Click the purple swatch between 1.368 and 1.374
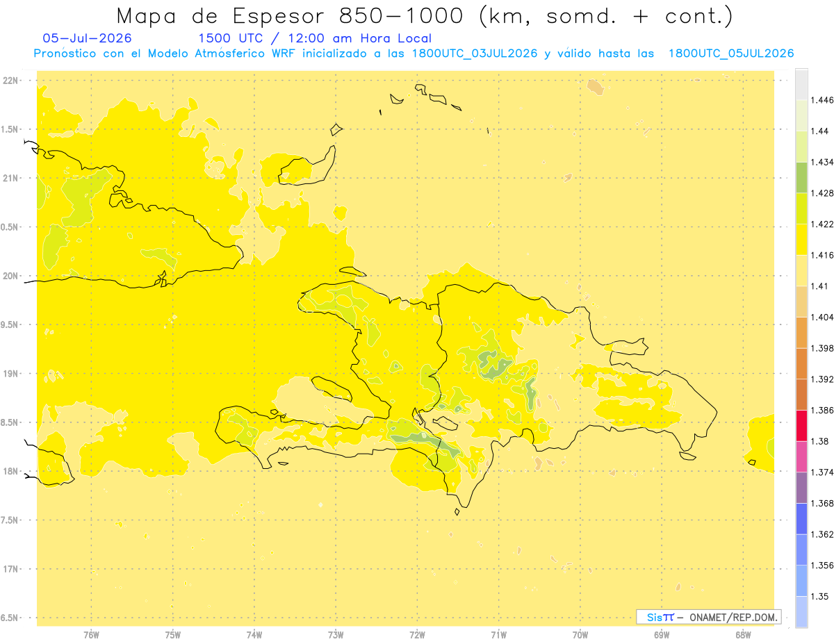This screenshot has width=834, height=644. 801,487
